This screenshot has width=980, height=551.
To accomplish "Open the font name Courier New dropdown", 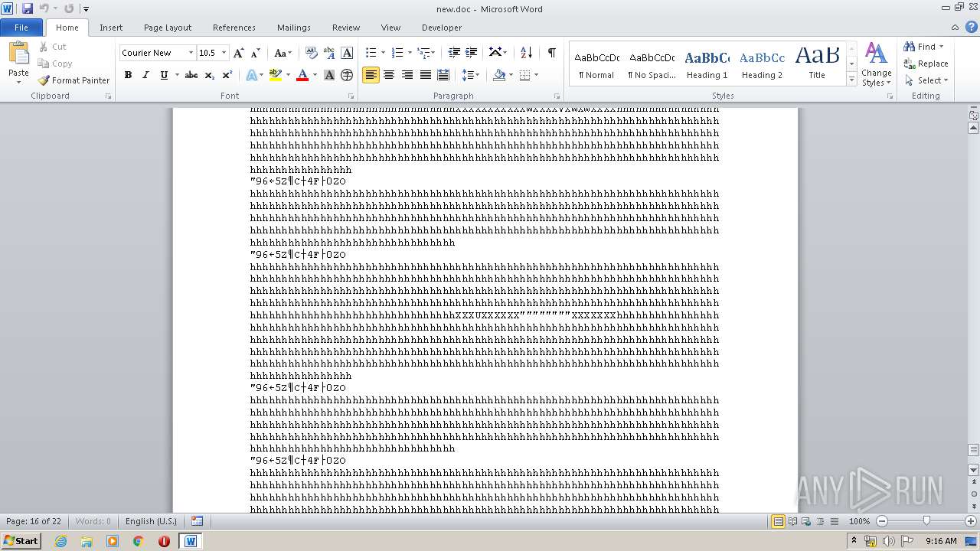I will 191,53.
